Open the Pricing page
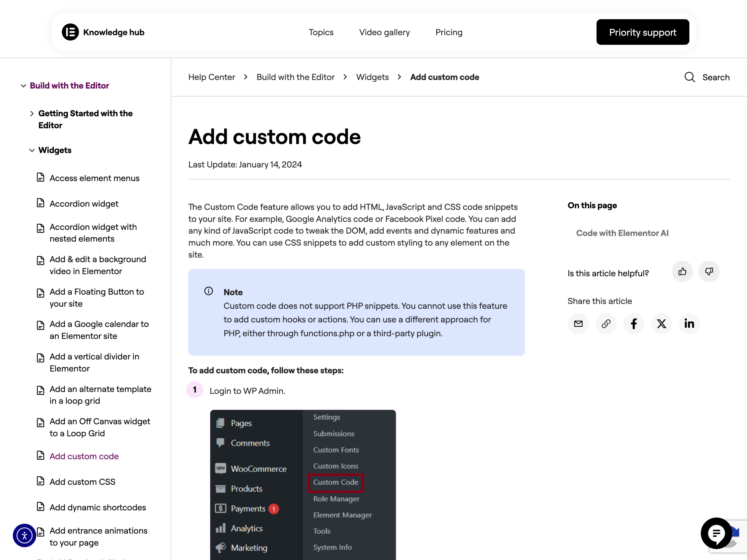 point(449,32)
